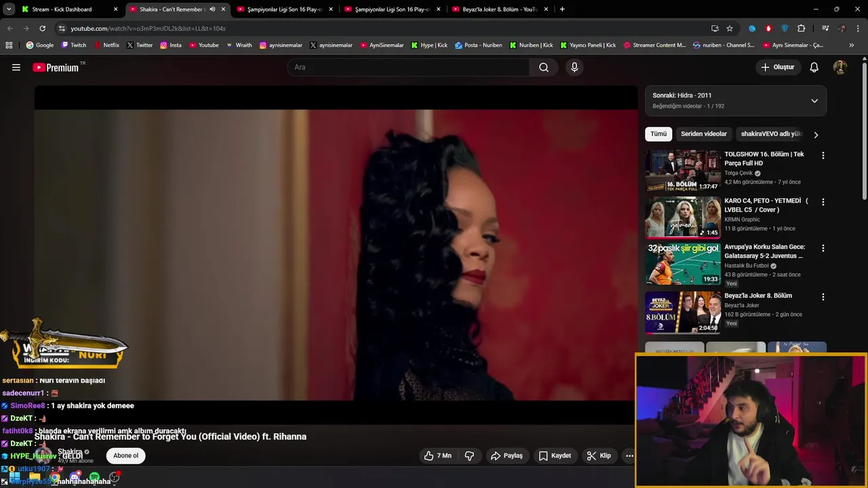This screenshot has height=488, width=868.
Task: Go to YouTube Premium home logo
Action: (56, 67)
